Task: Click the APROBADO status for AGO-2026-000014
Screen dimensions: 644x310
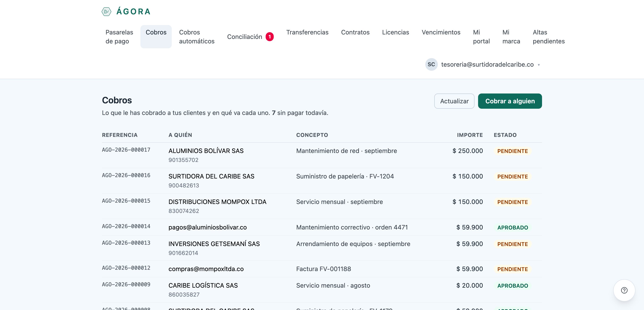Action: (x=513, y=227)
